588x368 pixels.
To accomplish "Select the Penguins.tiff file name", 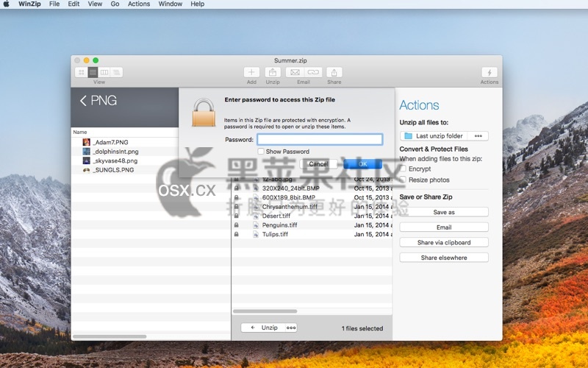I will pyautogui.click(x=279, y=225).
